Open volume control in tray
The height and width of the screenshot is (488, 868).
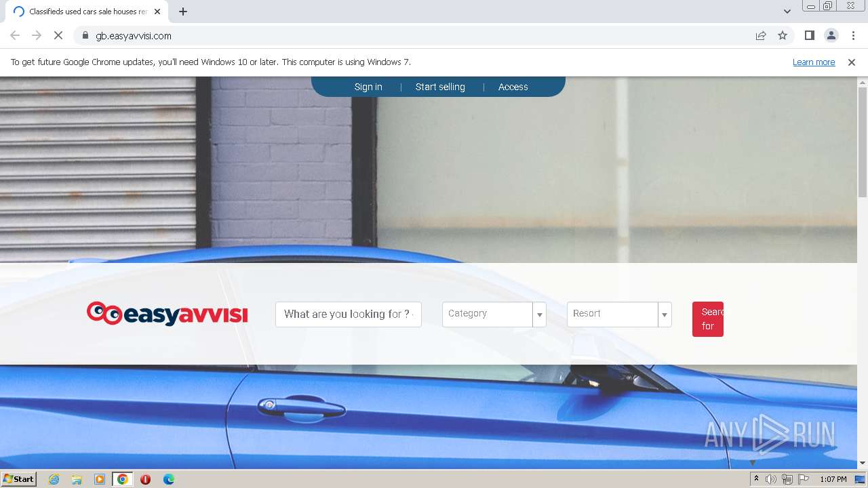point(771,479)
